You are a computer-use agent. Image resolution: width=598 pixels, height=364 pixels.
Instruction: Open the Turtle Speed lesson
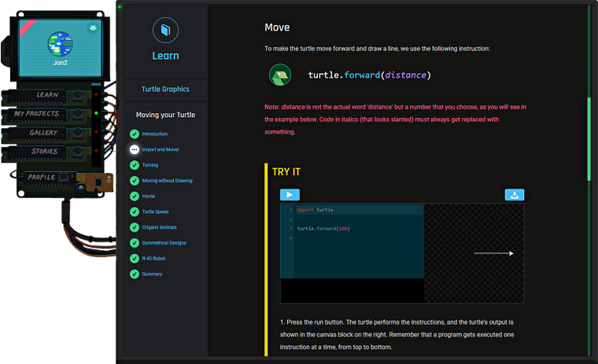pyautogui.click(x=155, y=211)
